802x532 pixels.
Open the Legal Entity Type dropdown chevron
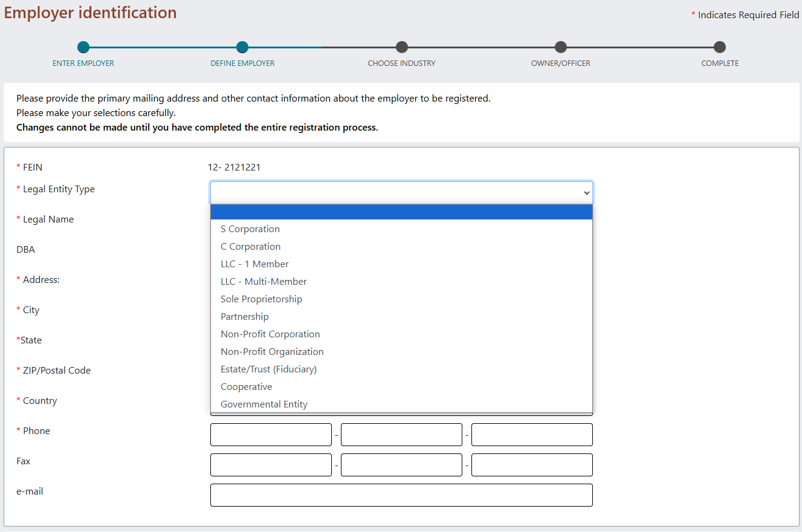point(585,192)
